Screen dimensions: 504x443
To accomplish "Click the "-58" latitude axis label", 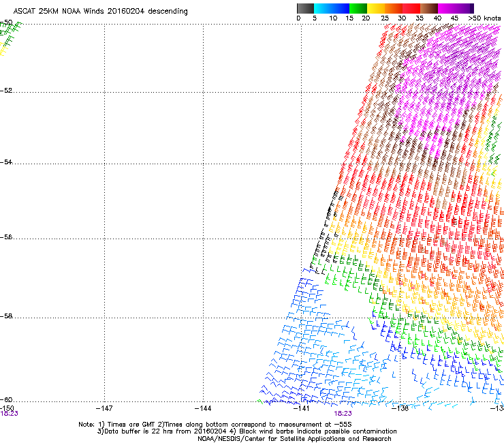I will [x=6, y=316].
